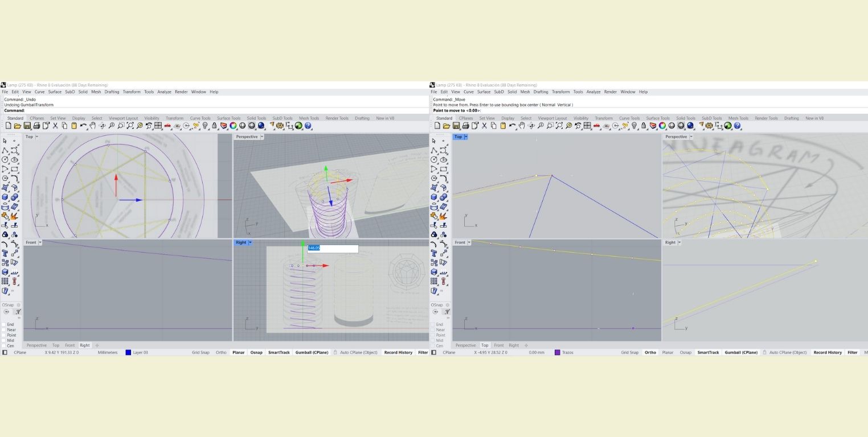This screenshot has height=437, width=868.
Task: Open Options gear icon in right Rhino window
Action: click(x=709, y=126)
